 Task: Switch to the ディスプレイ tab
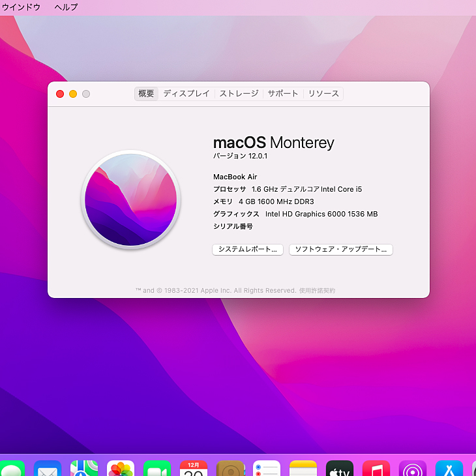186,94
